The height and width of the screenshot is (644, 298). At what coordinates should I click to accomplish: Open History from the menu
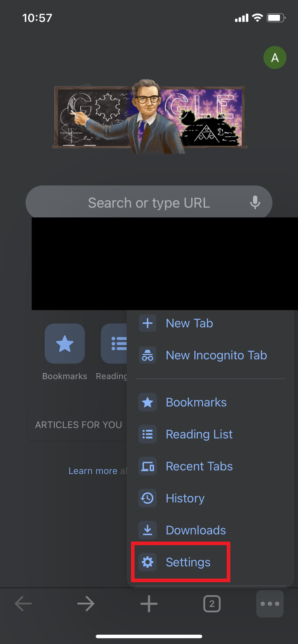tap(185, 498)
